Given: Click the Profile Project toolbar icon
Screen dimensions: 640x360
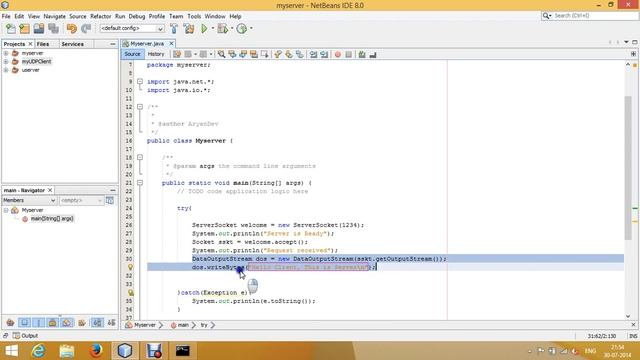Looking at the screenshot, I should coord(242,29).
